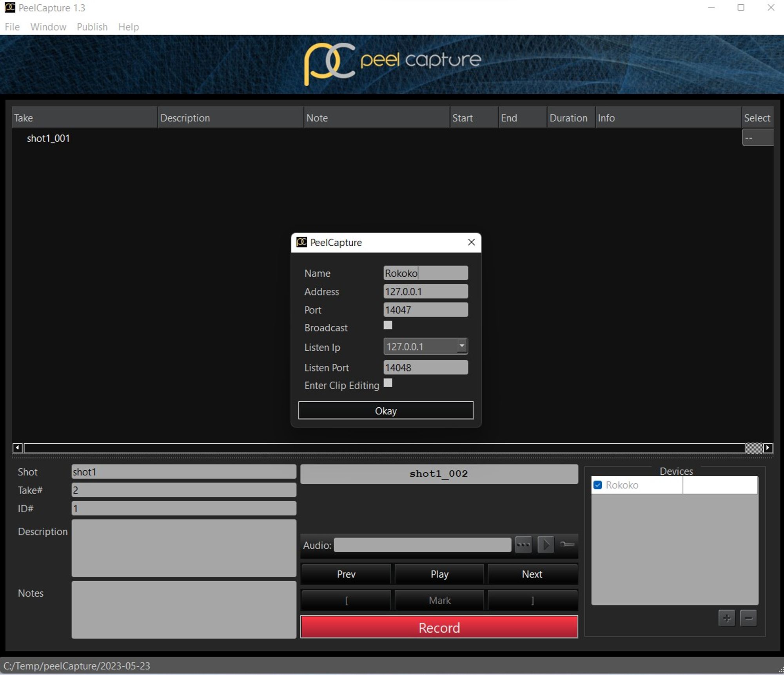The height and width of the screenshot is (675, 784).
Task: Play the audio preview
Action: pos(546,544)
